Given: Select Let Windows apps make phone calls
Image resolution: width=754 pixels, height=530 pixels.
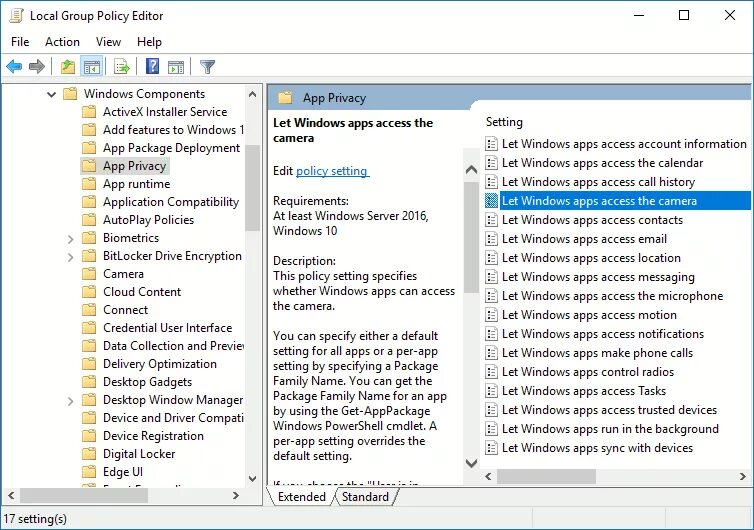Looking at the screenshot, I should (597, 353).
